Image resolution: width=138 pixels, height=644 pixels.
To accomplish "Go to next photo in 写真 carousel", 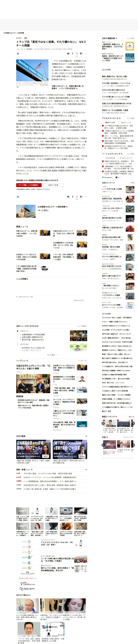I will pyautogui.click(x=133, y=445).
